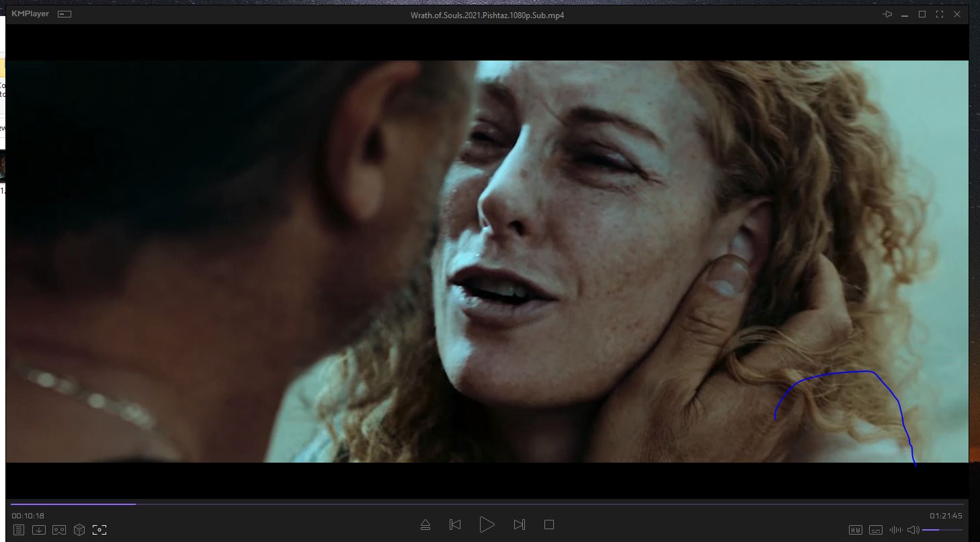This screenshot has height=542, width=980.
Task: Skip to the next track
Action: (x=519, y=525)
